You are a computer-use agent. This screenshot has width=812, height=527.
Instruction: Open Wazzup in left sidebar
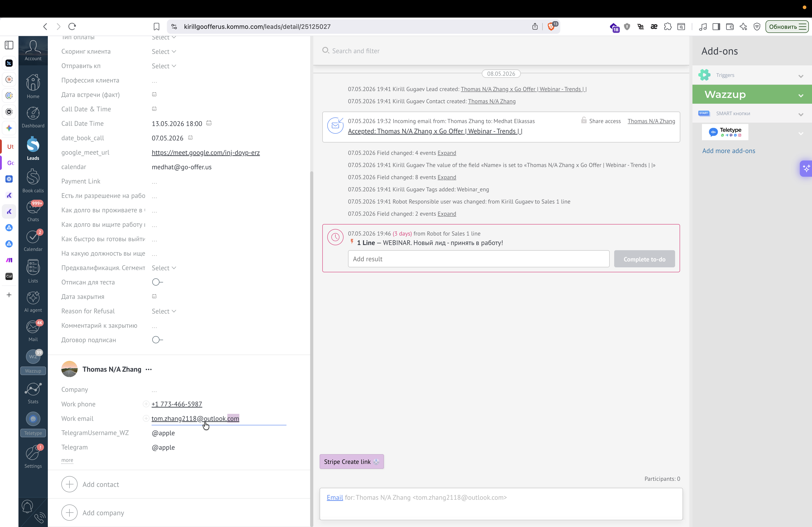(x=33, y=362)
